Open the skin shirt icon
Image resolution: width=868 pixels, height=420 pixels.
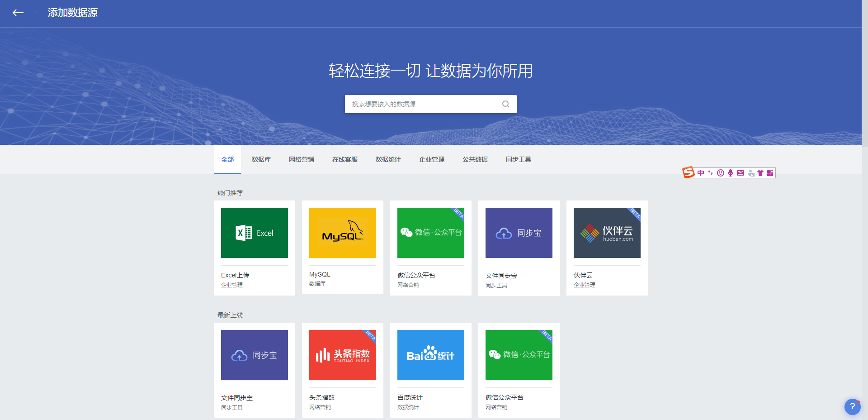tap(760, 173)
